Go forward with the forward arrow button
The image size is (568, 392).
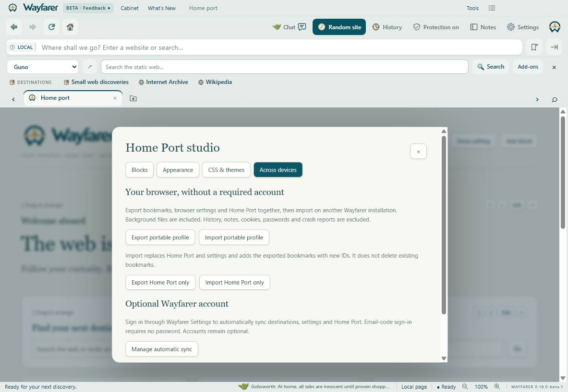(33, 27)
